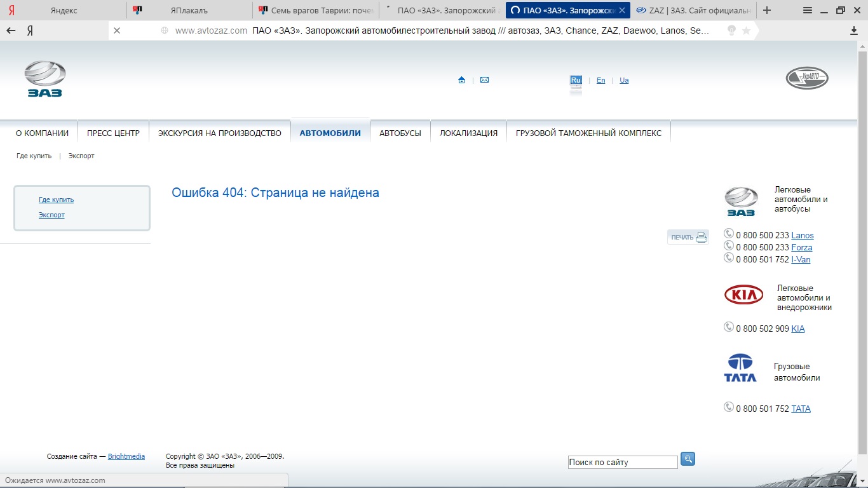The image size is (868, 488).
Task: Open the I-Van link
Action: point(801,259)
